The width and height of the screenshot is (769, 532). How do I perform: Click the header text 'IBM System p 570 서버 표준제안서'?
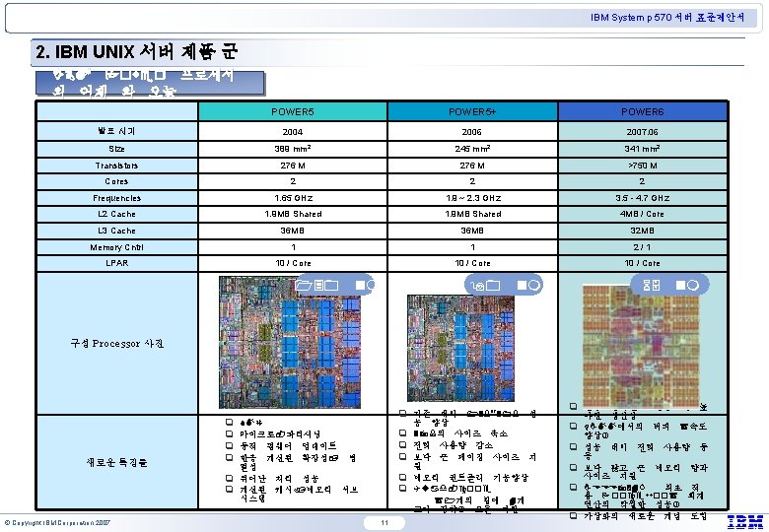click(x=667, y=18)
